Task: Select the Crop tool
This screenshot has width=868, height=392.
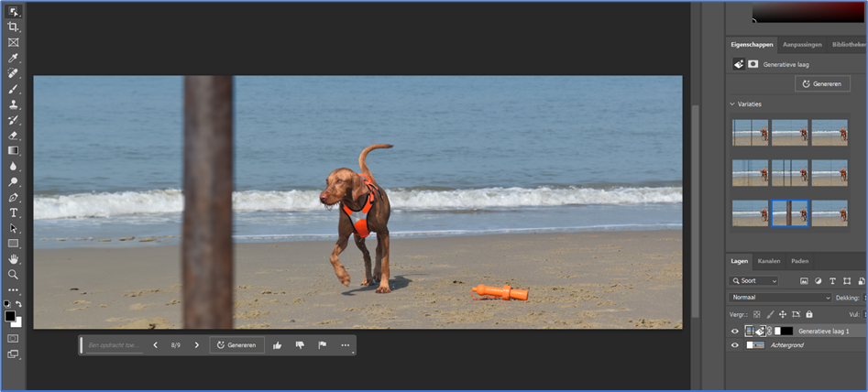Action: pyautogui.click(x=13, y=27)
